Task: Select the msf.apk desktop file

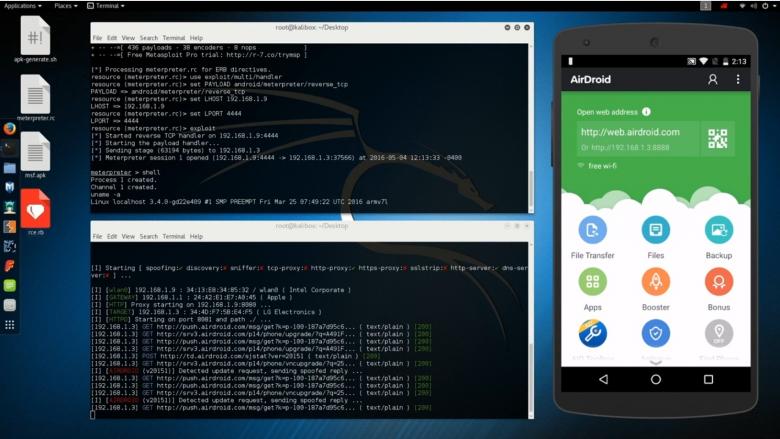Action: point(35,155)
